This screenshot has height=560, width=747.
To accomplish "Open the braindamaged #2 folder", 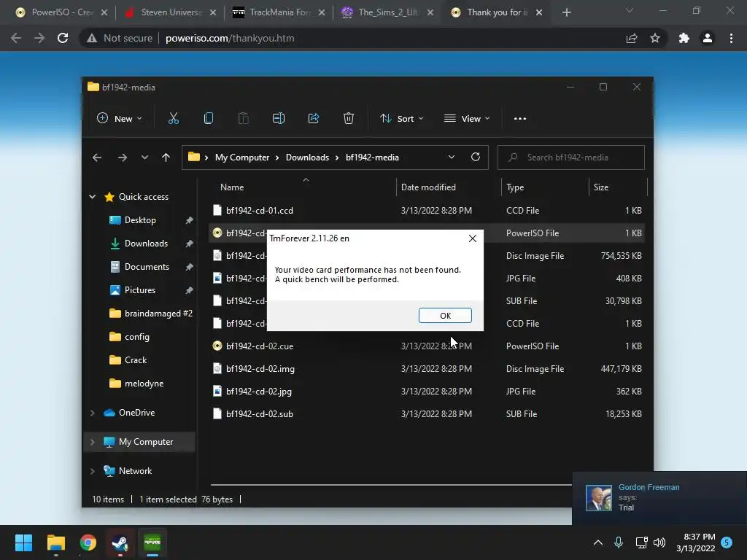I will [158, 314].
